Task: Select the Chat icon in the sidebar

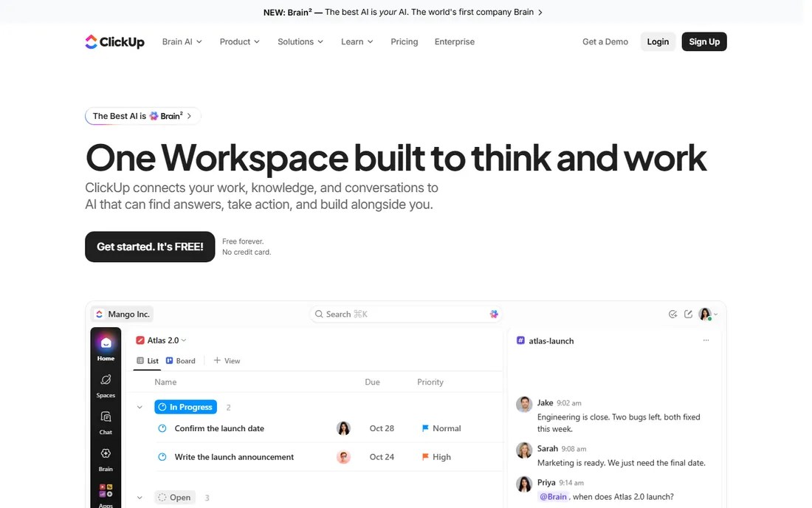Action: coord(106,422)
